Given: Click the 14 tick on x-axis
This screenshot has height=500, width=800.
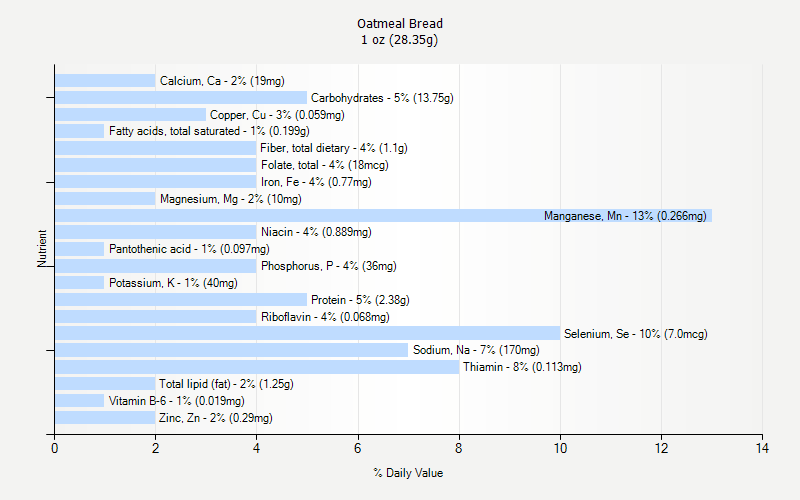Looking at the screenshot, I should pos(762,449).
